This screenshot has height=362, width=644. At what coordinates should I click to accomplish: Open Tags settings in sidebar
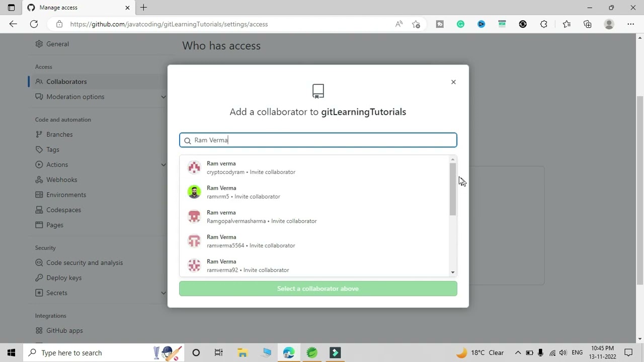(x=52, y=149)
